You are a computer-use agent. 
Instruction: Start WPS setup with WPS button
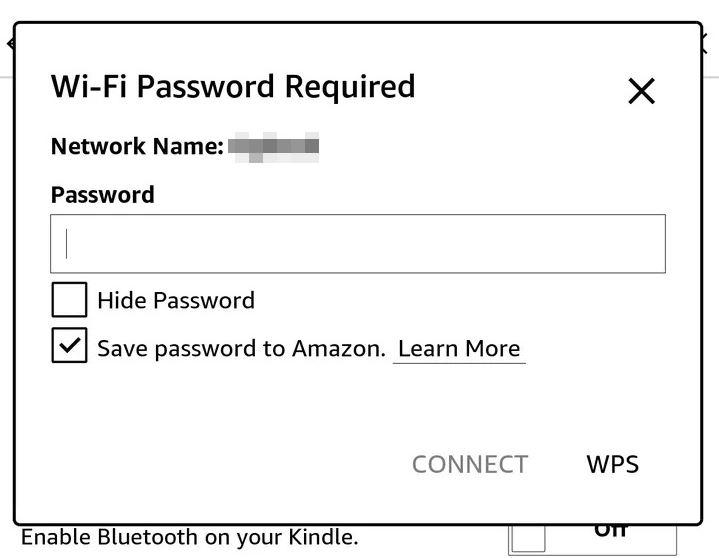[x=612, y=464]
